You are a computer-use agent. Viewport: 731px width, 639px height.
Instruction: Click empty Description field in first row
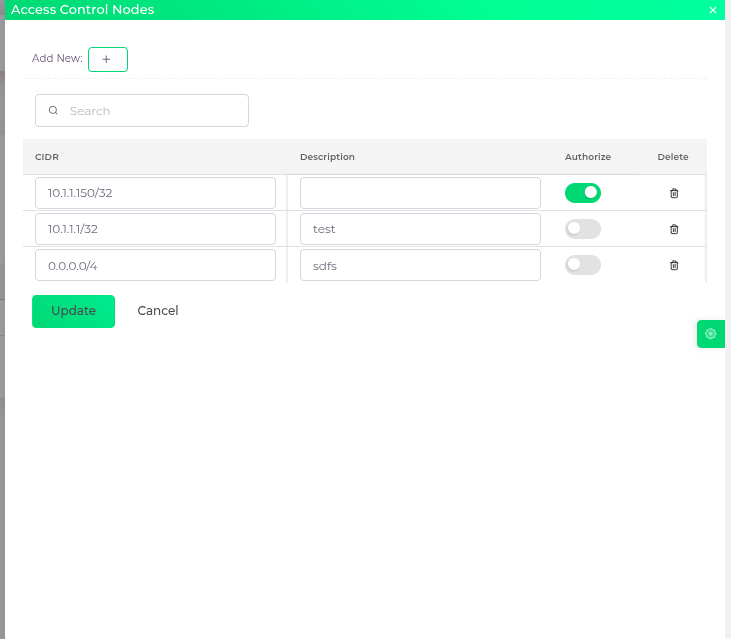coord(420,193)
